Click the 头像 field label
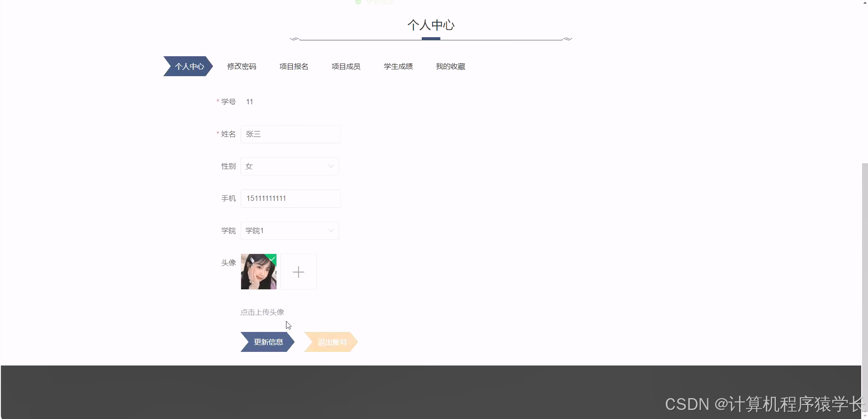Viewport: 868px width, 419px height. 228,263
